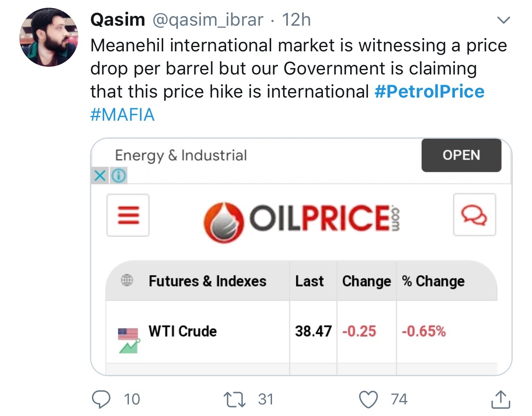
Task: Open the chat bubbles comments icon
Action: coord(474,214)
